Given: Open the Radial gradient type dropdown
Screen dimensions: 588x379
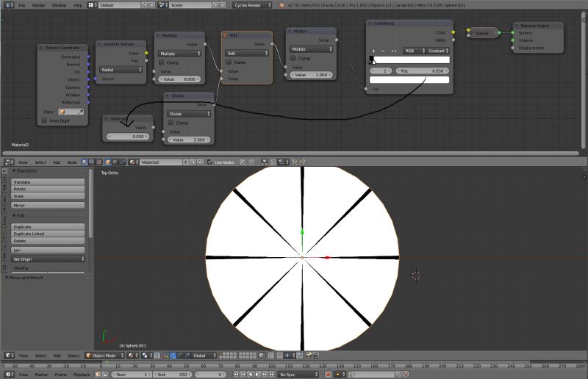Looking at the screenshot, I should point(121,70).
